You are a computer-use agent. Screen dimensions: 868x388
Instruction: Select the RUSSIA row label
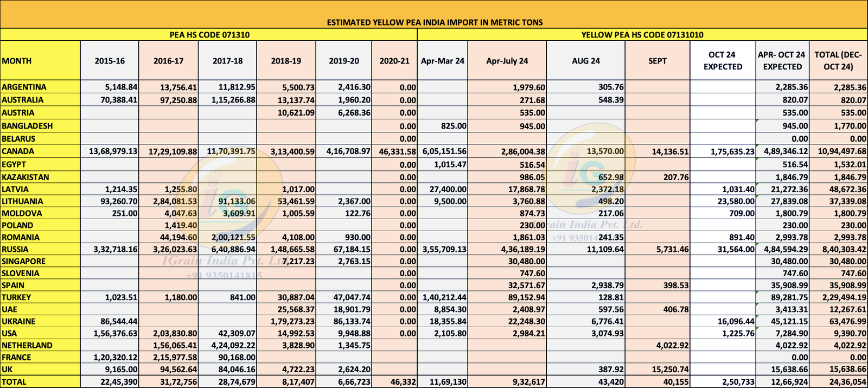click(15, 250)
